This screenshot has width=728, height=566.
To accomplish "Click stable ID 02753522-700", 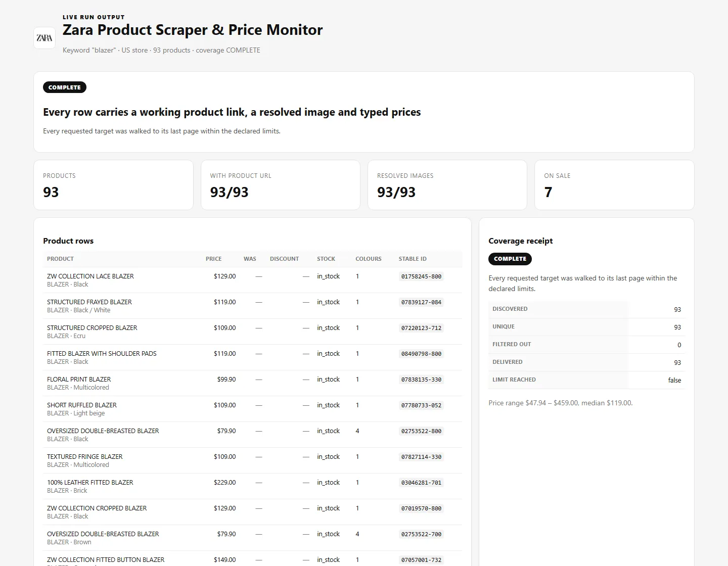I will pyautogui.click(x=421, y=534).
